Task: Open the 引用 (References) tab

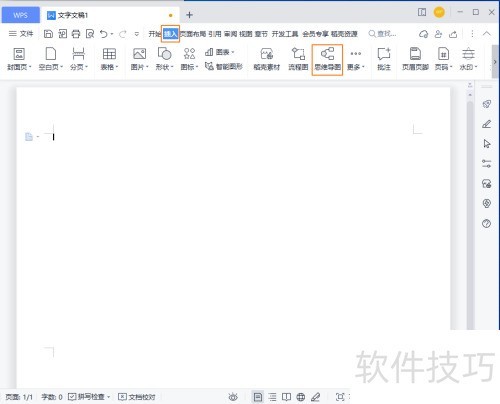Action: 215,34
